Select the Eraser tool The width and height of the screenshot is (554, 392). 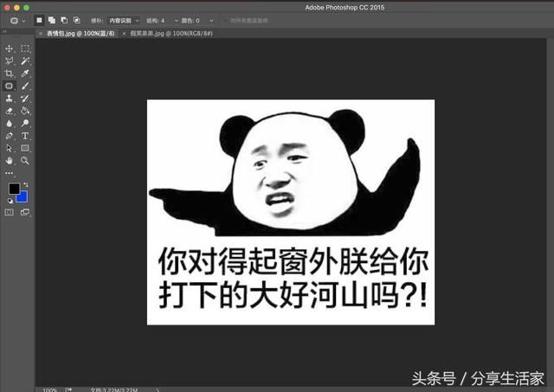click(x=10, y=111)
